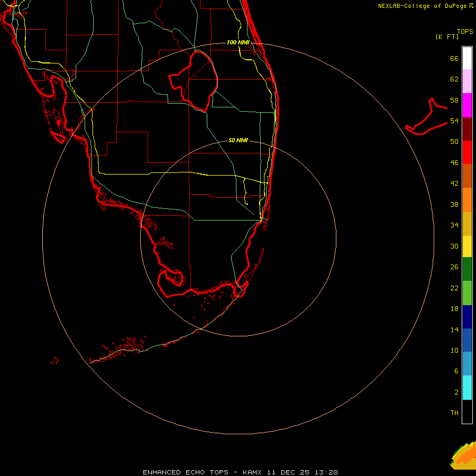Select the light blue legend swatch

click(467, 364)
